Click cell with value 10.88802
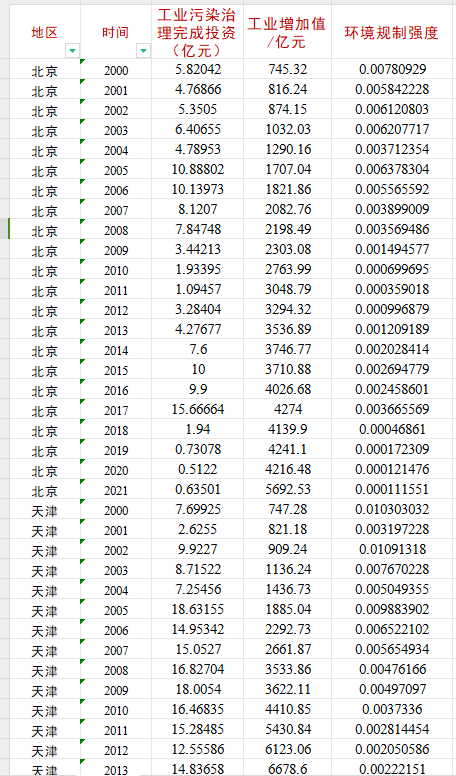456x776 pixels. [198, 170]
